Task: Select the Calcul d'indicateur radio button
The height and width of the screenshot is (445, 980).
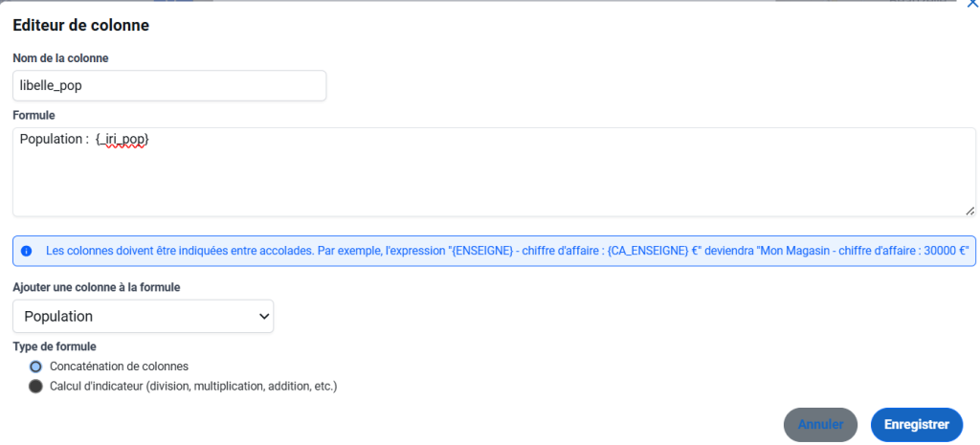Action: [35, 387]
